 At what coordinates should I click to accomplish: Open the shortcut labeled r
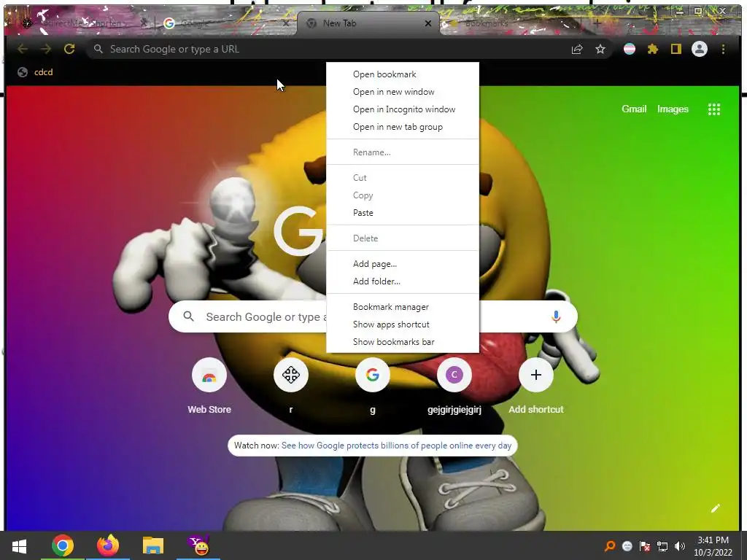(290, 376)
